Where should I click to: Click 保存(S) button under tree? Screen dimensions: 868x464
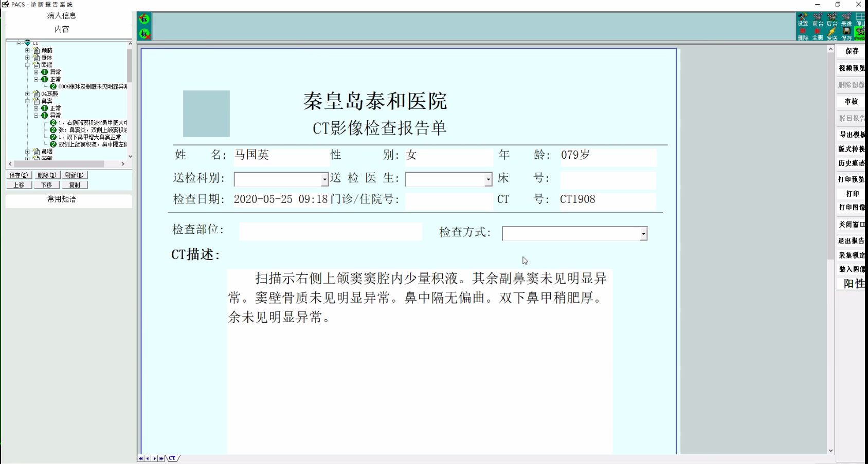coord(19,175)
